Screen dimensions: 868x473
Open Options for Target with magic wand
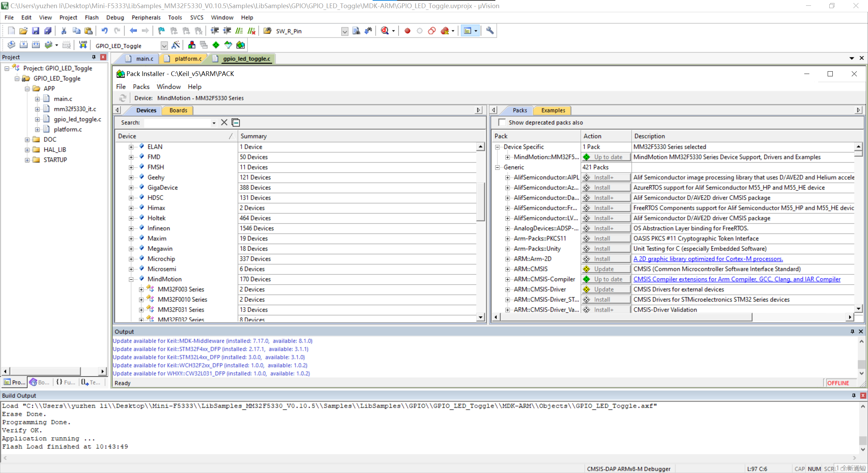click(176, 45)
